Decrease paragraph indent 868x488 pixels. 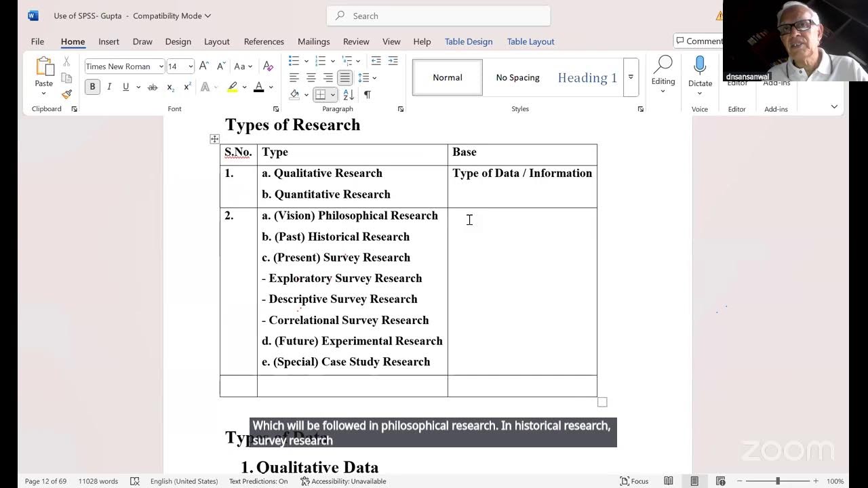click(376, 61)
